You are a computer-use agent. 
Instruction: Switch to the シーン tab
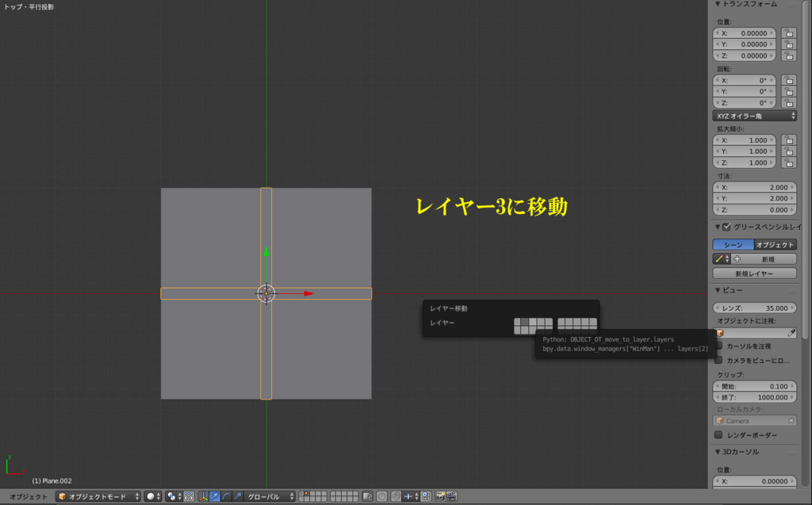point(733,244)
